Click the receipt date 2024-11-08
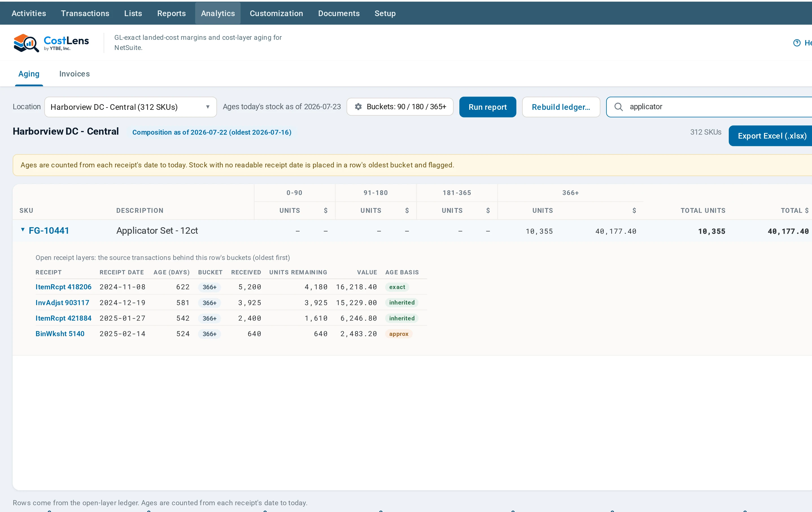The height and width of the screenshot is (512, 812). point(123,287)
